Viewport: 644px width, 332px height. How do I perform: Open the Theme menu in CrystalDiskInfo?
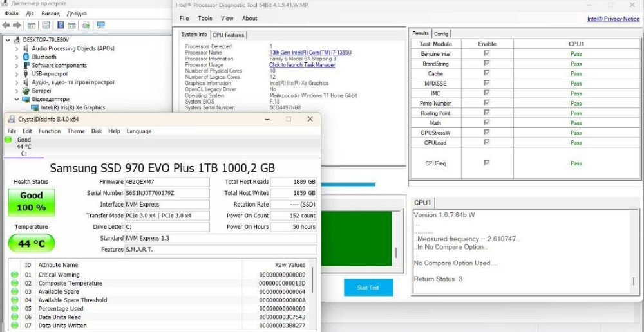point(76,131)
